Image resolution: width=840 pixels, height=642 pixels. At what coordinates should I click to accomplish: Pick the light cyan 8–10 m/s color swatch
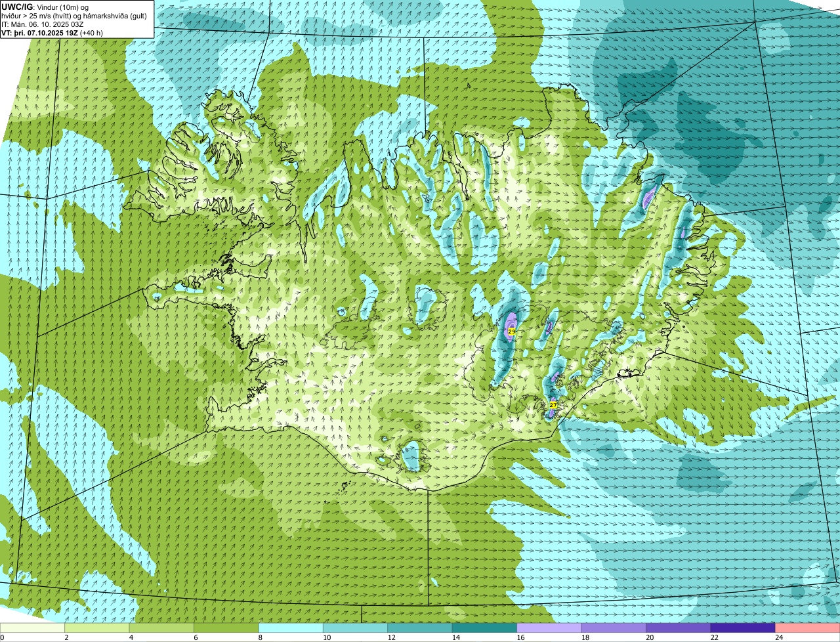291,628
